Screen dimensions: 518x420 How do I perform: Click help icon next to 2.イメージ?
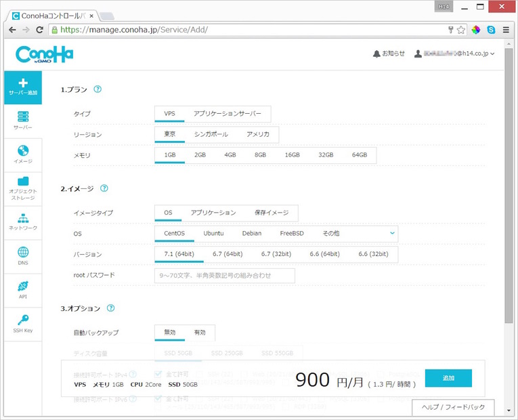[104, 188]
